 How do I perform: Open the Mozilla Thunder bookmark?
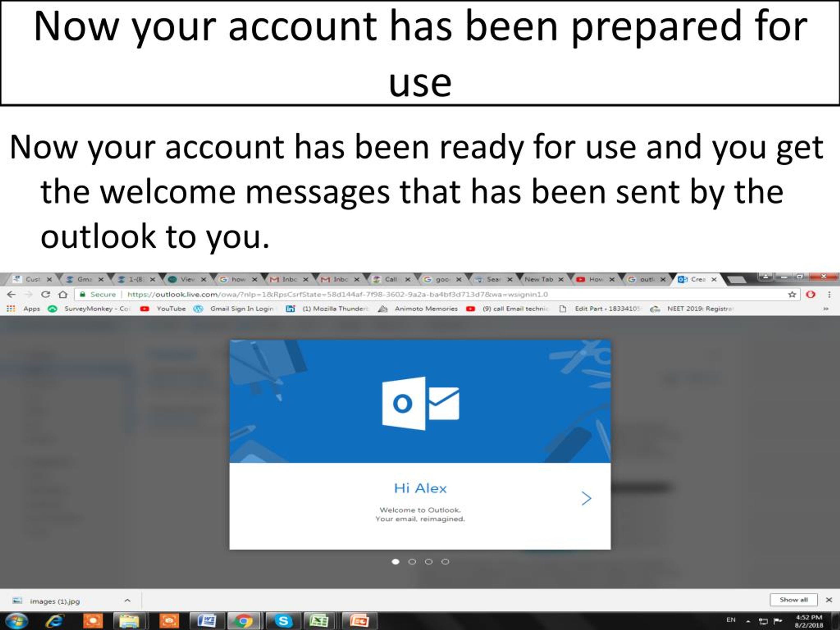coord(327,309)
